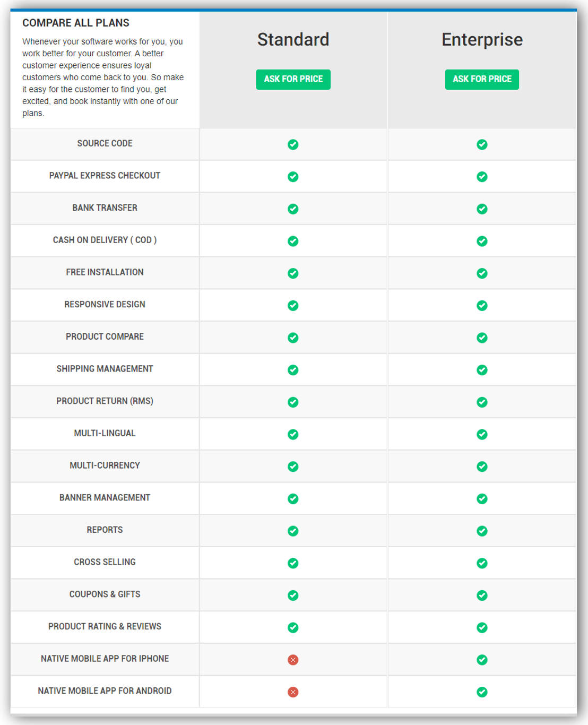The width and height of the screenshot is (588, 725).
Task: Click Enterprise checkmark for Multi-Currency
Action: [482, 467]
